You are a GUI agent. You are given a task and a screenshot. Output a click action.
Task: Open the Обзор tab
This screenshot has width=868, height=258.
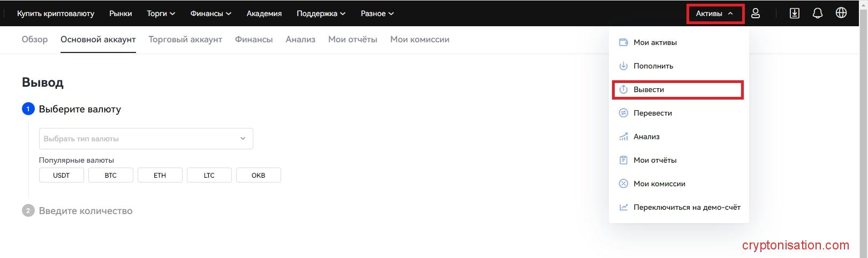[x=35, y=40]
